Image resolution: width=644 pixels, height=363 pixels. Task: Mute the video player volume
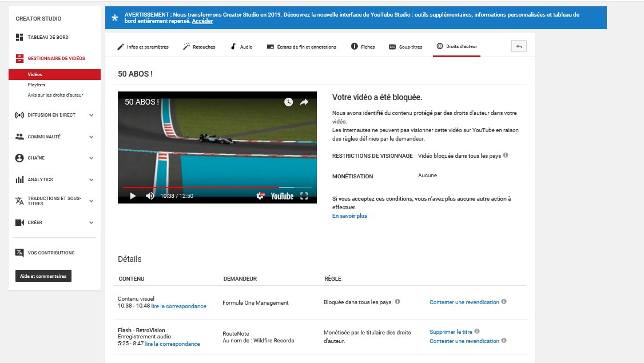coord(150,196)
